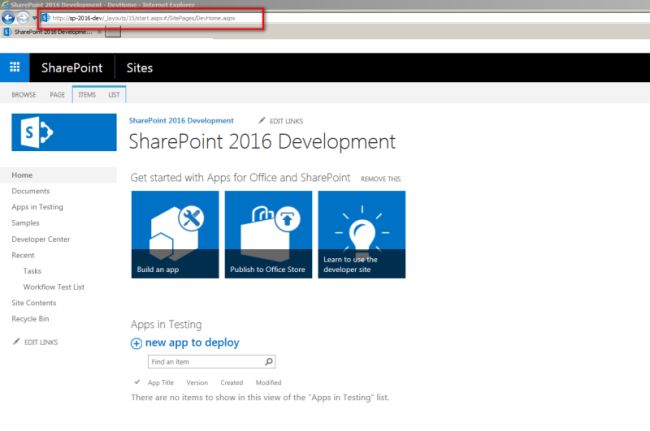Open the Publish to Office Store tile

(268, 234)
